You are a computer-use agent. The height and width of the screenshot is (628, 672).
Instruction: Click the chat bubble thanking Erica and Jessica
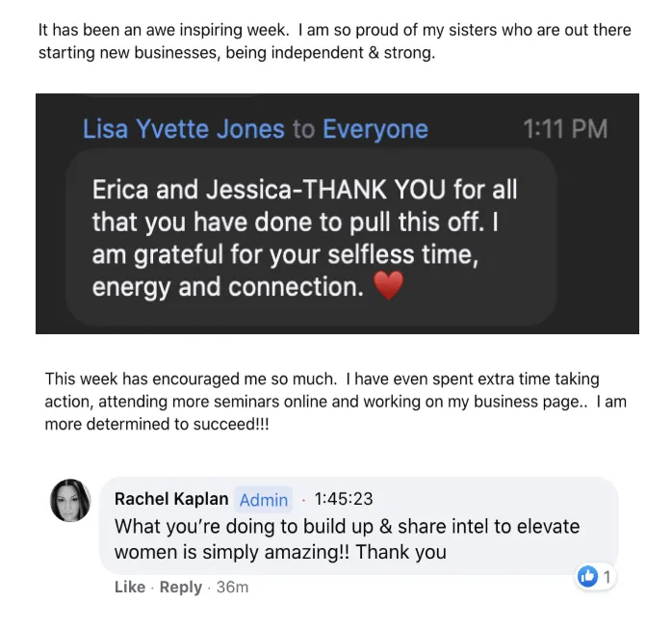(311, 238)
